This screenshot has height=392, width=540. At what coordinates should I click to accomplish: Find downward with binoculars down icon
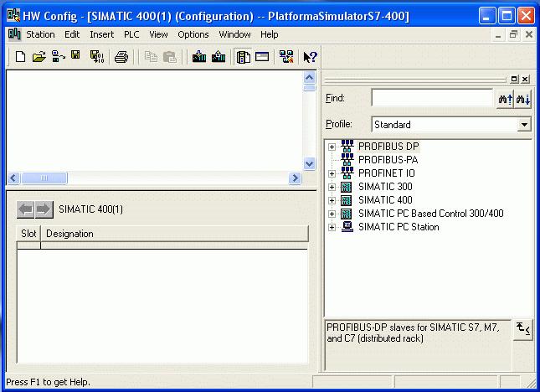click(522, 99)
